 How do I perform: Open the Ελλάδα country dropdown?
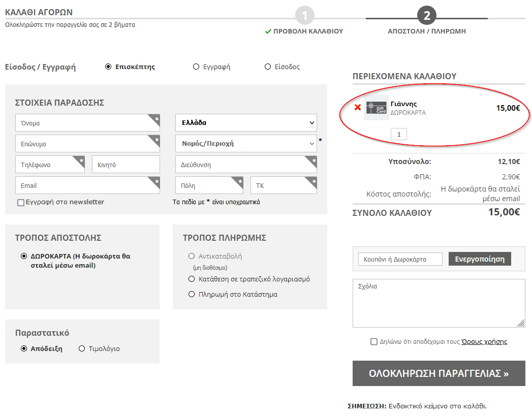[246, 122]
